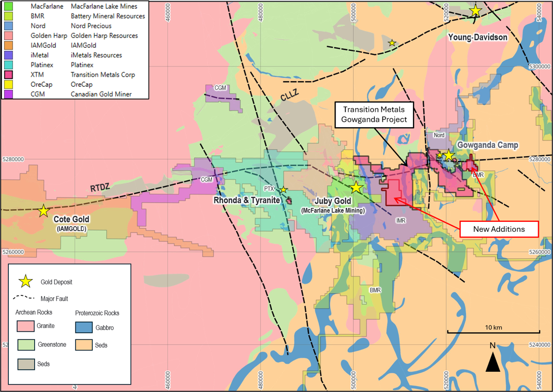Screen dimensions: 553x392
Task: Click the '(IAMGOLD)' label under Cote Gold
Action: click(71, 229)
